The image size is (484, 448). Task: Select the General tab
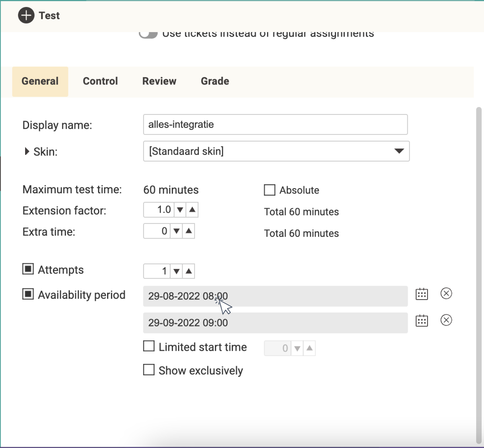pos(40,81)
